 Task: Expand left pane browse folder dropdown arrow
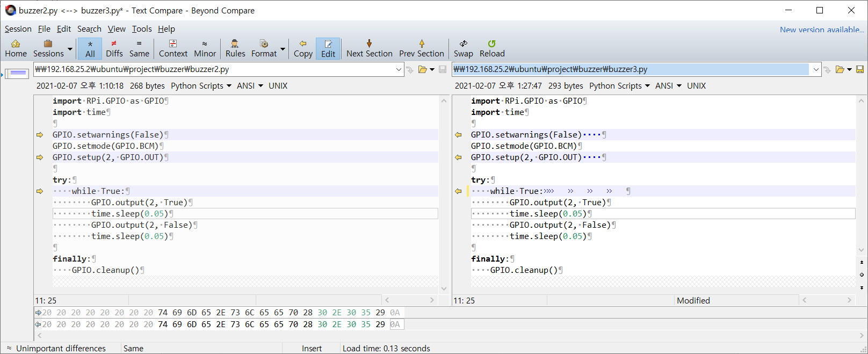(x=432, y=69)
